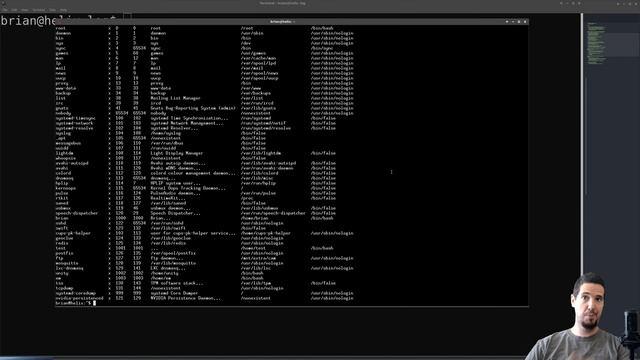
Task: Open Help menu in background terminal
Action: coord(63,9)
